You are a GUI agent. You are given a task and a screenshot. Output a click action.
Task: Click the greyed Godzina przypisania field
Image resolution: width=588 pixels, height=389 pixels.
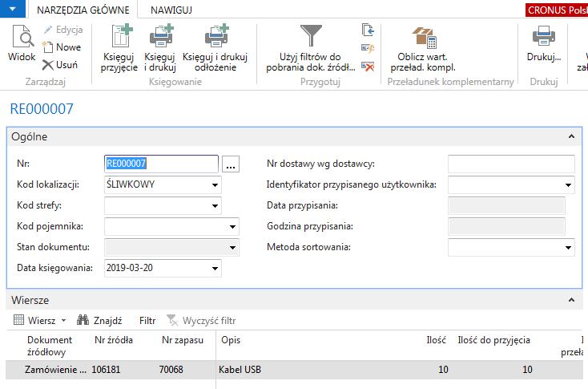(x=506, y=226)
